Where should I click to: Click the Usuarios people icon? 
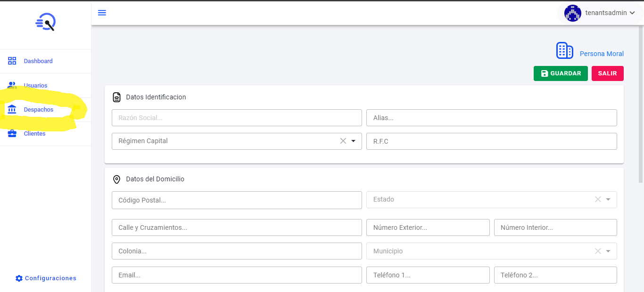11,84
